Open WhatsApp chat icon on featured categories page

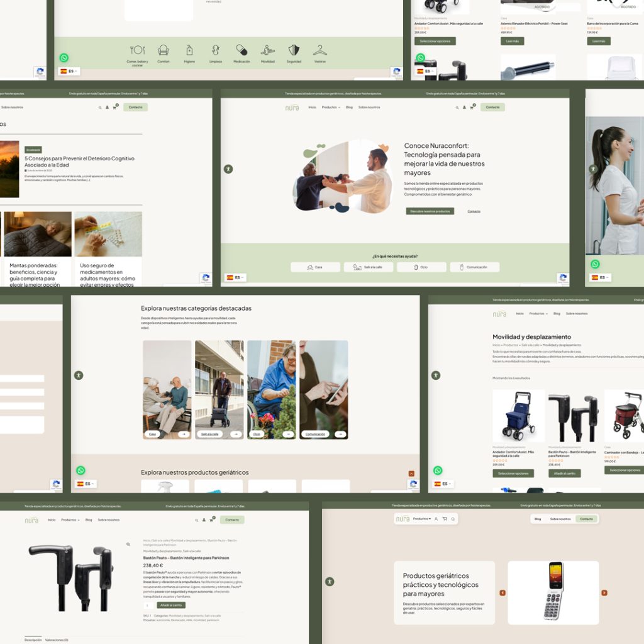pyautogui.click(x=81, y=470)
